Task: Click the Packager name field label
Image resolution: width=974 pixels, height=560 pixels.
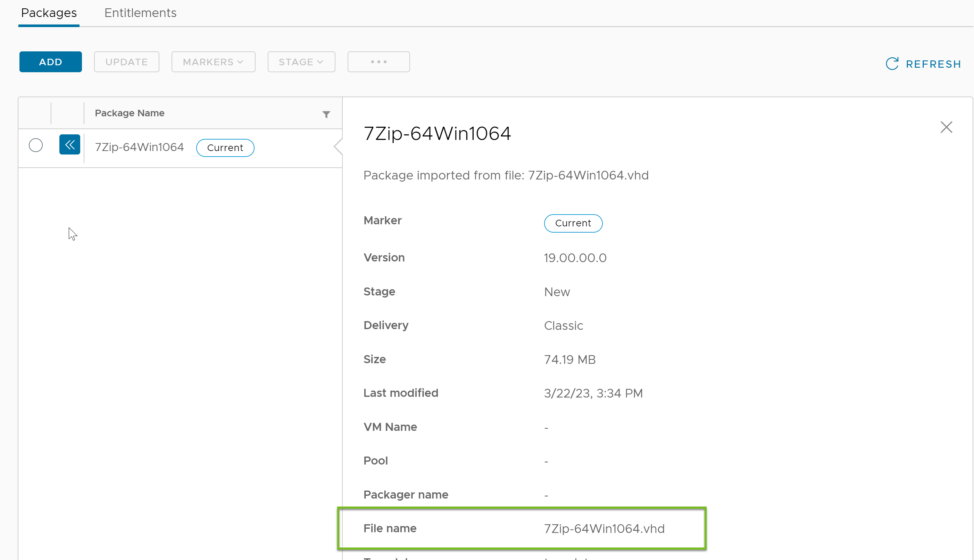Action: 406,495
